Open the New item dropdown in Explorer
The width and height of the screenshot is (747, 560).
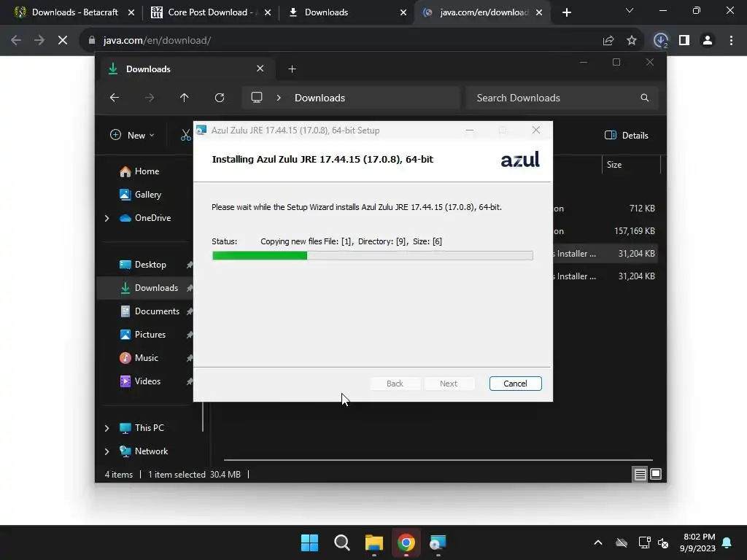[132, 135]
